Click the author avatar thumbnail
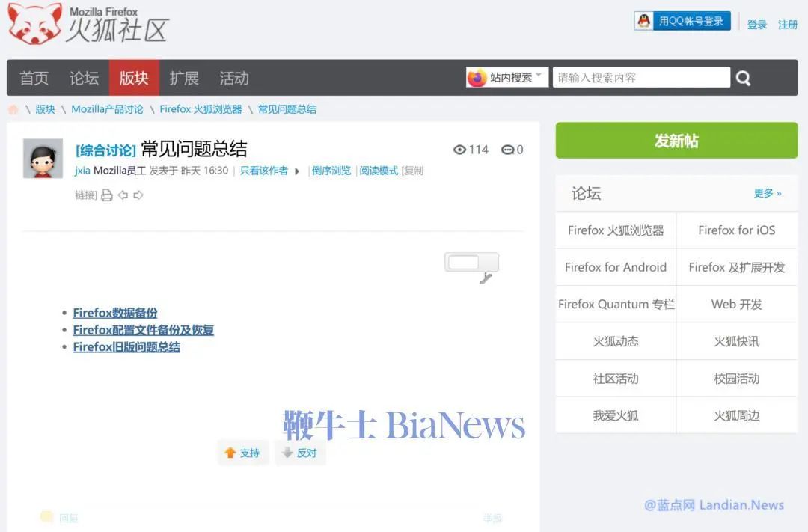 tap(43, 159)
